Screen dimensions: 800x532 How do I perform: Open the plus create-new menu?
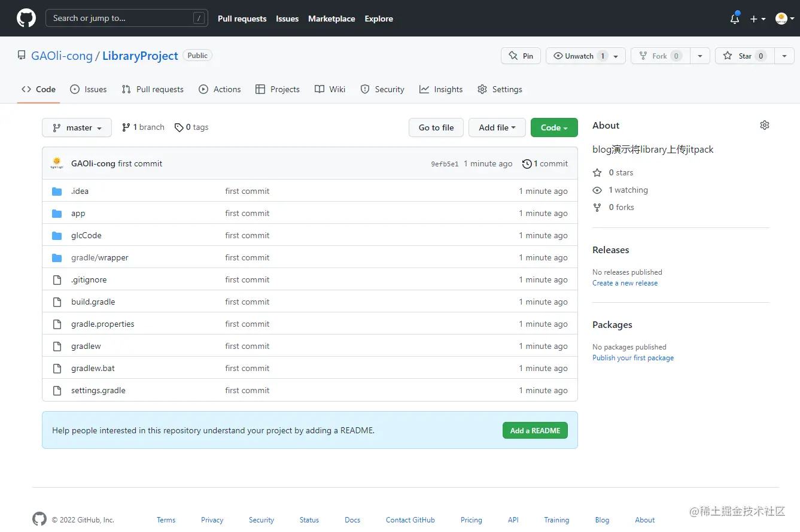tap(758, 19)
